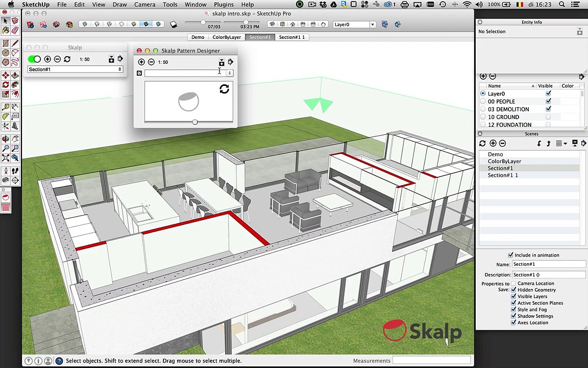Open the Section#1 dropdown in Skalp panel
The width and height of the screenshot is (588, 368).
point(75,69)
